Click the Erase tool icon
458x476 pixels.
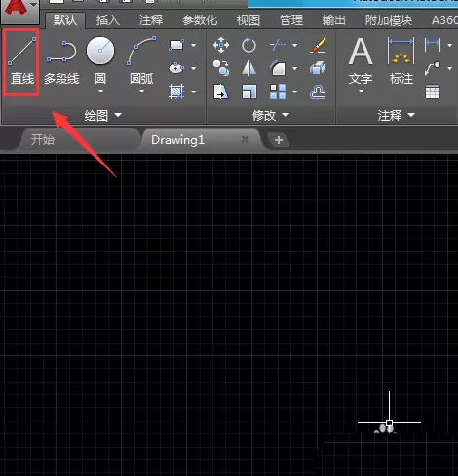coord(318,45)
